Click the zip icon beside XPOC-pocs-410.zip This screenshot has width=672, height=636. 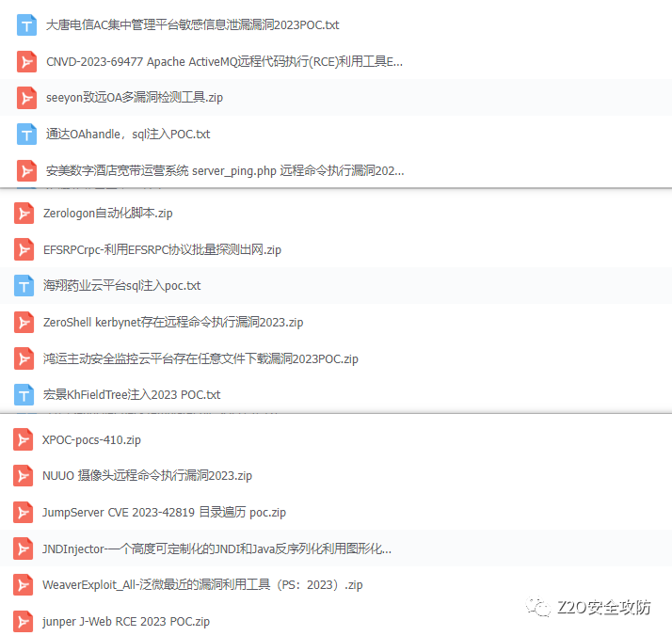coord(23,440)
